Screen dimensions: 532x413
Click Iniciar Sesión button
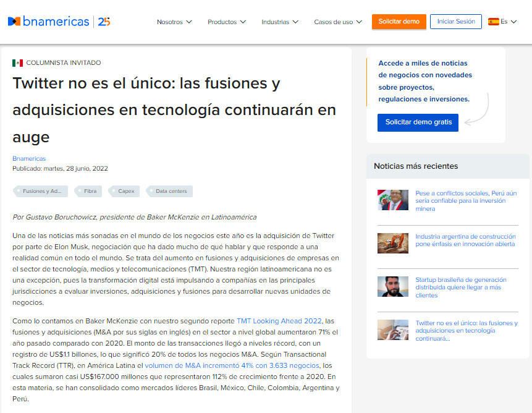point(456,22)
